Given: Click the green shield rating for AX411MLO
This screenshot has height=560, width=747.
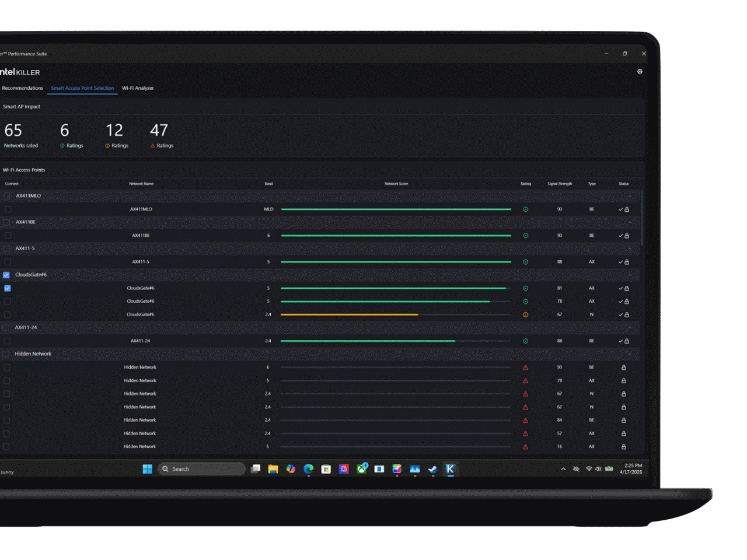Looking at the screenshot, I should pos(525,209).
